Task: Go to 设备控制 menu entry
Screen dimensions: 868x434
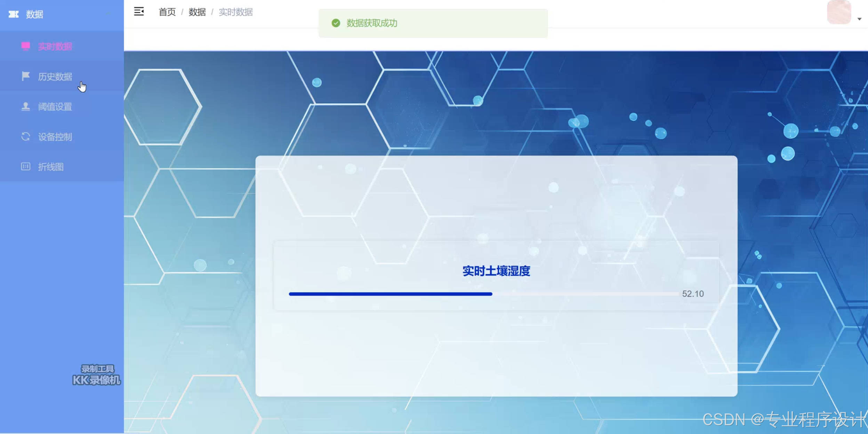Action: click(55, 137)
